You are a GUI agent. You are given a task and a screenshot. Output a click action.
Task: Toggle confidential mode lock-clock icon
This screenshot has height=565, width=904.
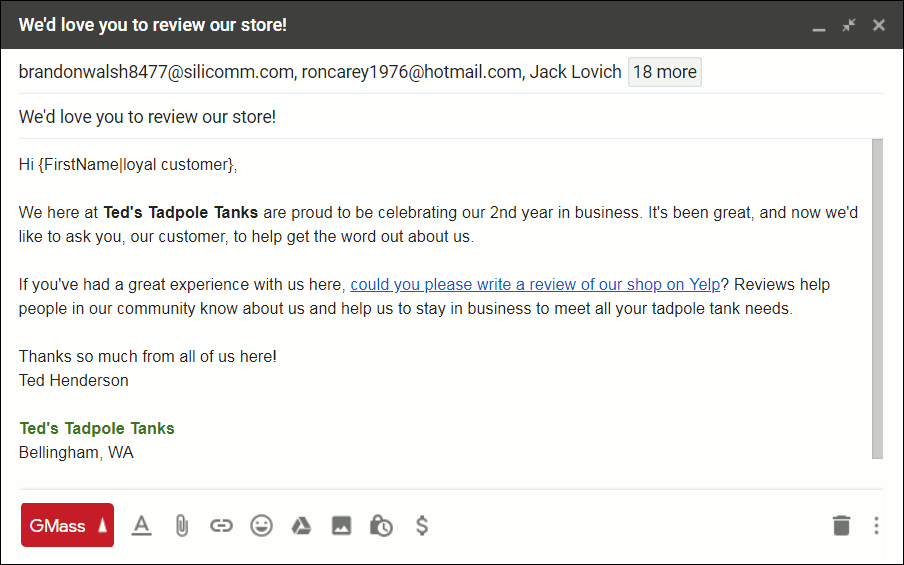pyautogui.click(x=381, y=525)
